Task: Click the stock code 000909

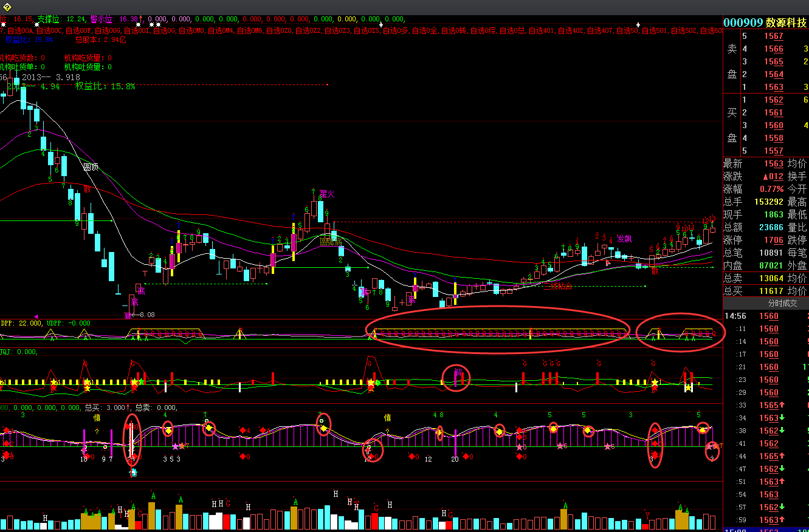Action: pyautogui.click(x=743, y=22)
